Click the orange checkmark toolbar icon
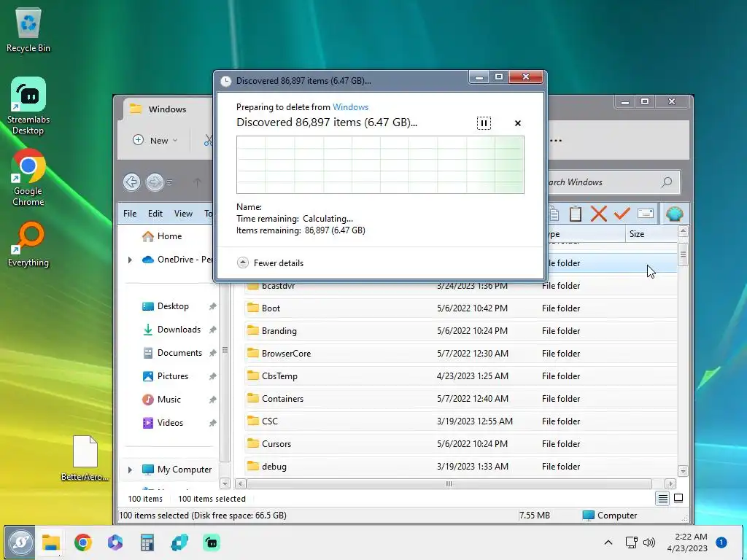The image size is (747, 560). tap(622, 214)
